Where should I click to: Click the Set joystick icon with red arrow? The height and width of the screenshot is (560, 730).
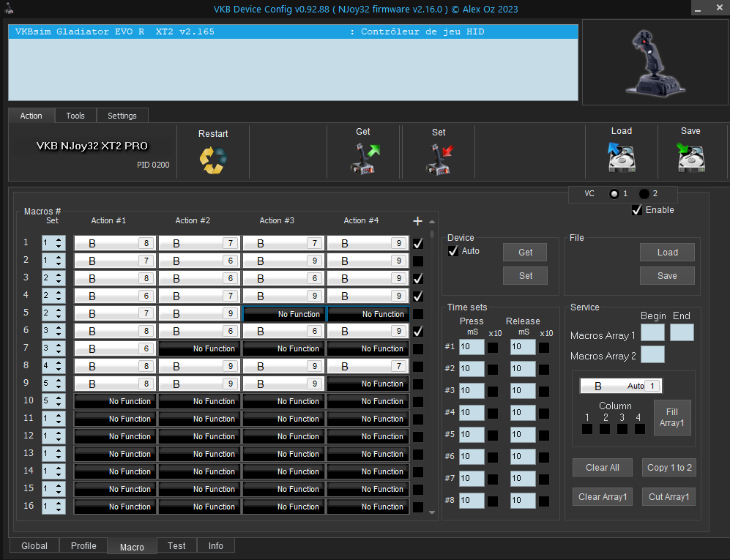click(439, 159)
